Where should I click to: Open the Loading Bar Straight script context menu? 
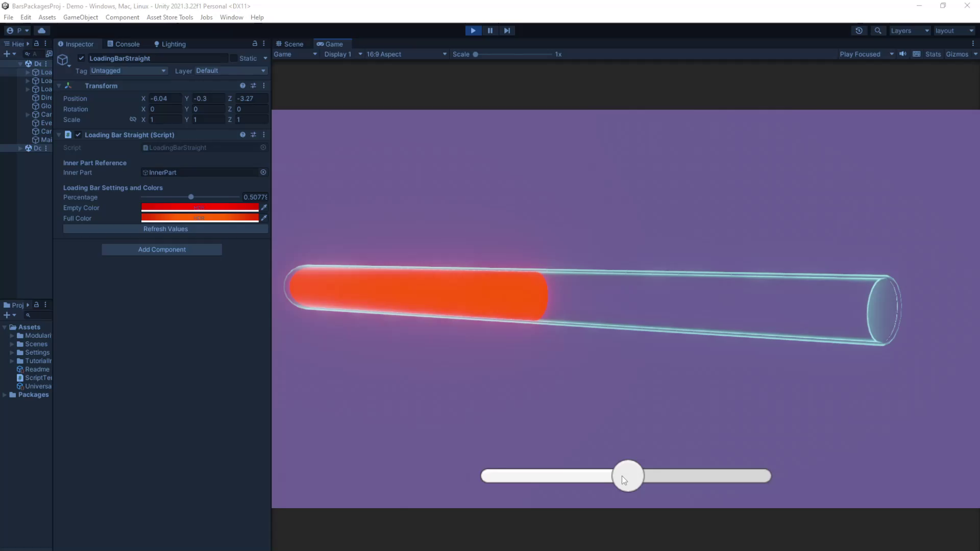[x=264, y=135]
